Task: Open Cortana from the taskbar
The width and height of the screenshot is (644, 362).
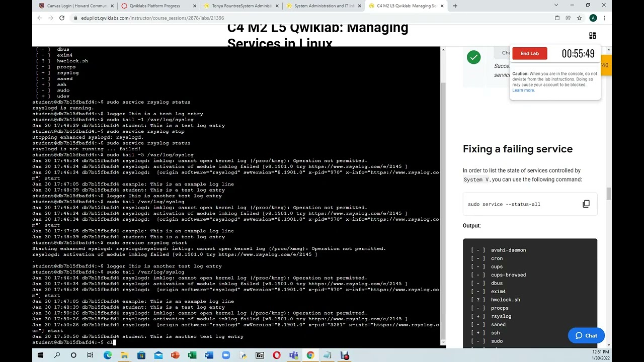Action: 73,355
